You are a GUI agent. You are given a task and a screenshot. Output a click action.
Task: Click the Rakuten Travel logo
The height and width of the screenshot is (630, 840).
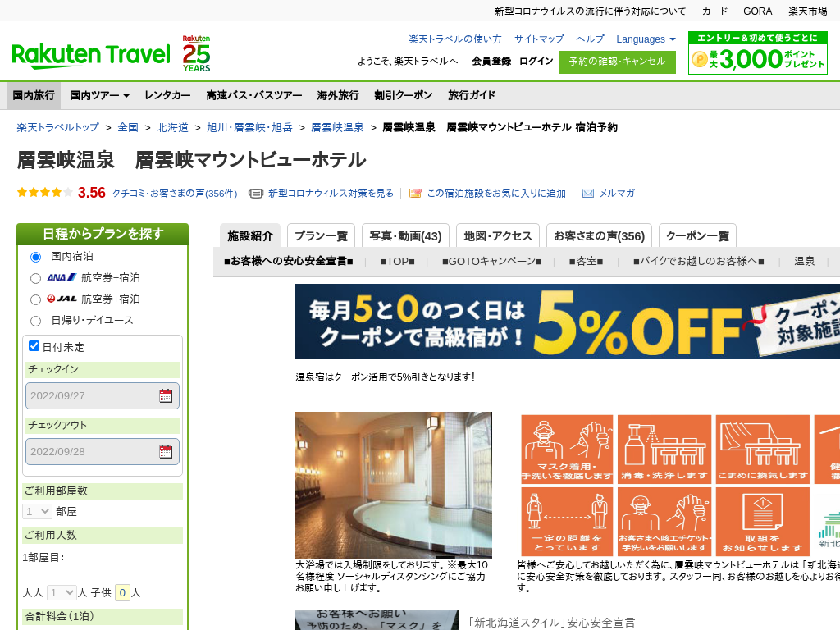pos(91,55)
